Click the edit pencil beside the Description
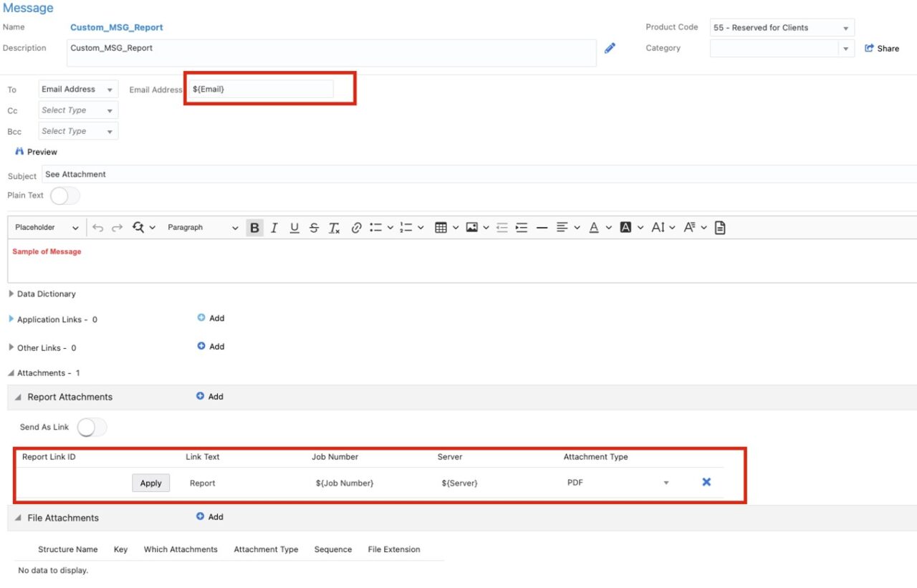Viewport: 917px width, 588px height. click(x=610, y=48)
